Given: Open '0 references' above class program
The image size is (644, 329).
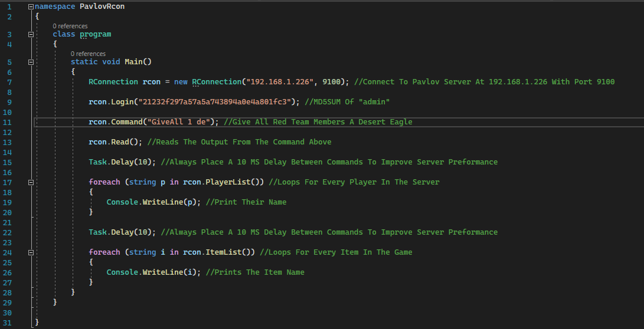Looking at the screenshot, I should tap(70, 27).
